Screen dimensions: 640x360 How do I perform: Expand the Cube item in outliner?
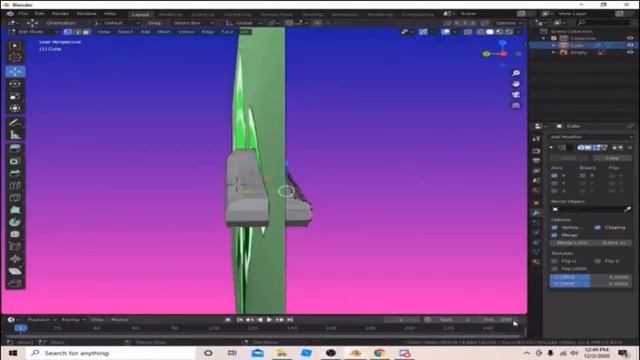coord(554,45)
